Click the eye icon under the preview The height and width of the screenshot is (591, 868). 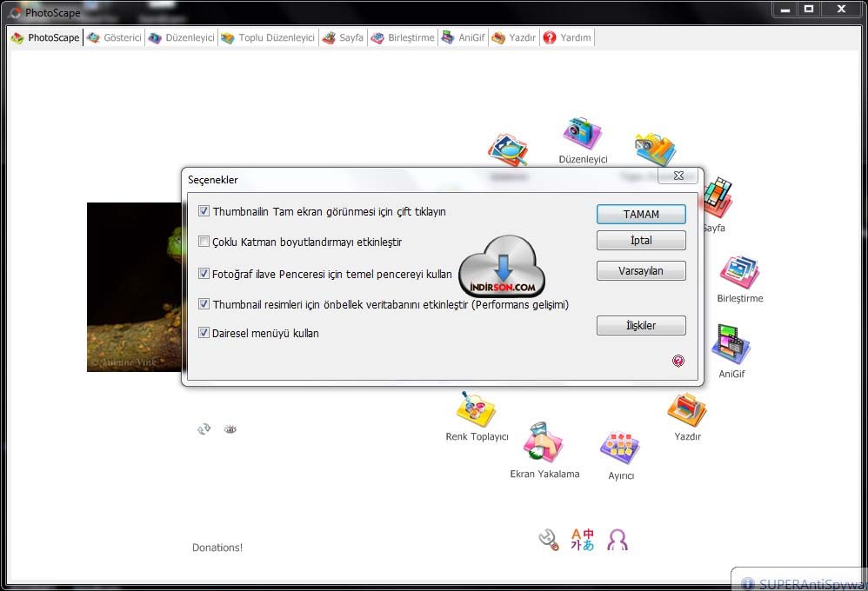[230, 428]
